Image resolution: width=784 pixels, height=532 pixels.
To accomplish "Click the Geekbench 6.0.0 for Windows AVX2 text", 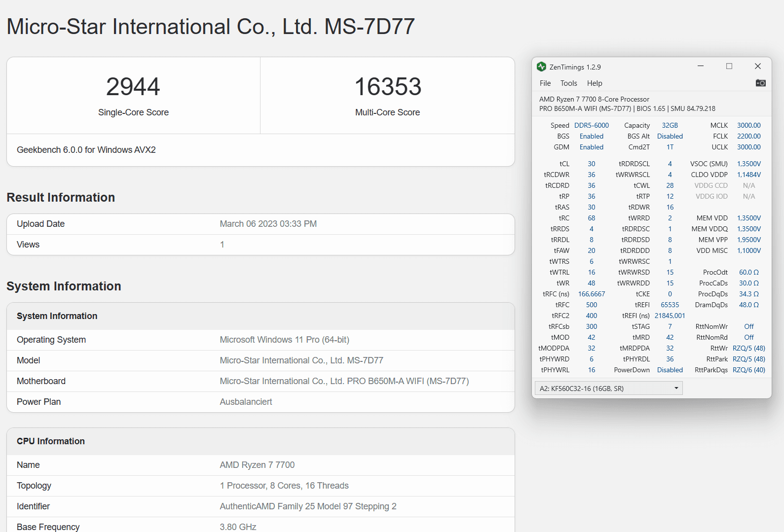I will tap(86, 150).
